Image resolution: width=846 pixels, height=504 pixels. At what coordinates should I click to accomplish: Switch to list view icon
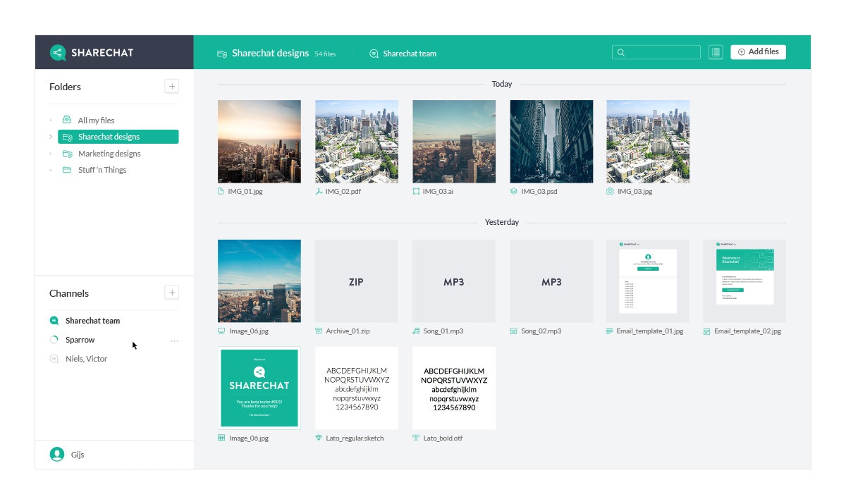pyautogui.click(x=716, y=52)
